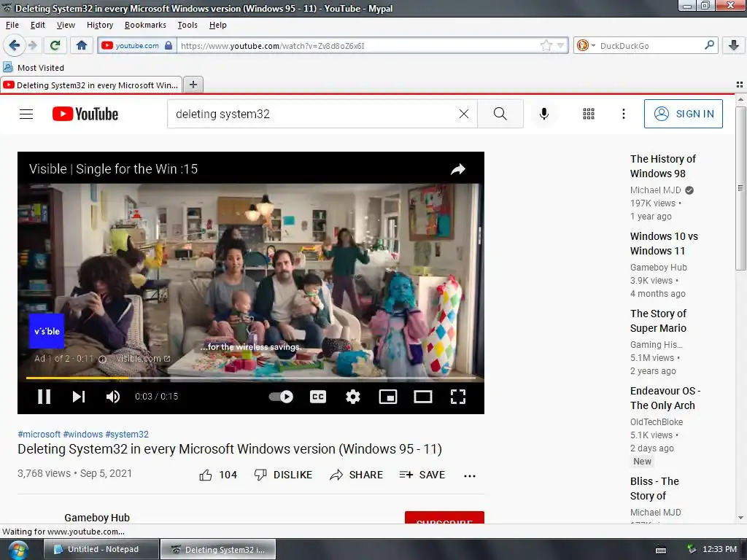Screen dimensions: 747x560
Task: Open The Story of Super Mario video
Action: point(658,321)
